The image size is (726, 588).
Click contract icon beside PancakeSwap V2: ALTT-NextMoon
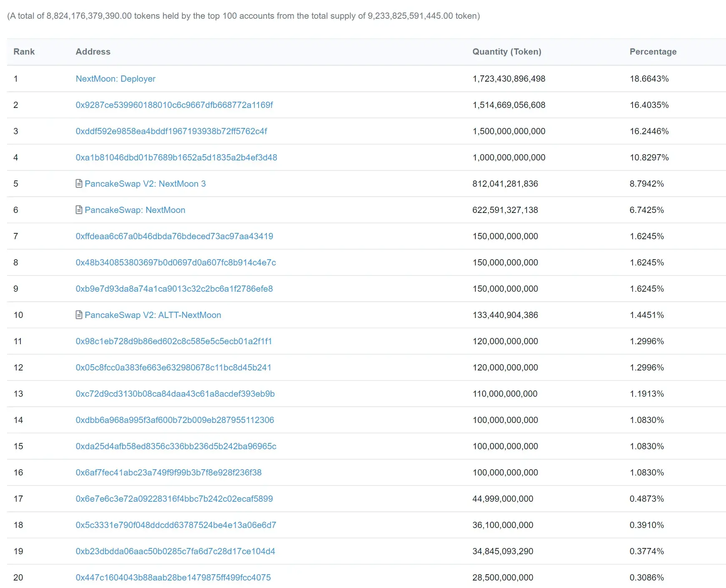[79, 315]
